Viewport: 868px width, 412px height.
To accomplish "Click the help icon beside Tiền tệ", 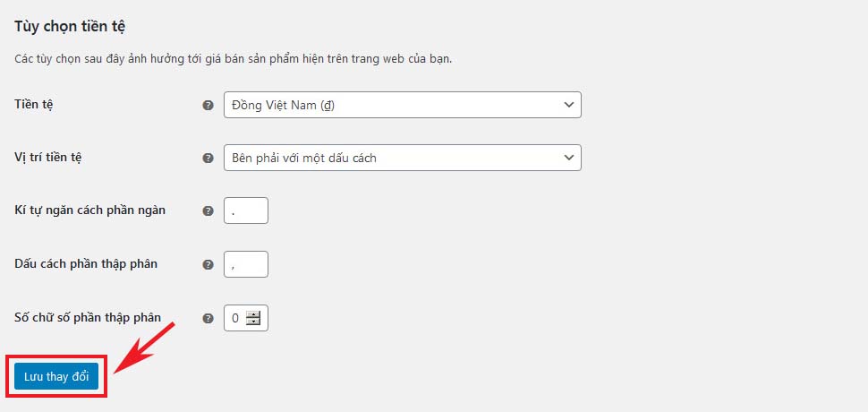I will [x=208, y=106].
